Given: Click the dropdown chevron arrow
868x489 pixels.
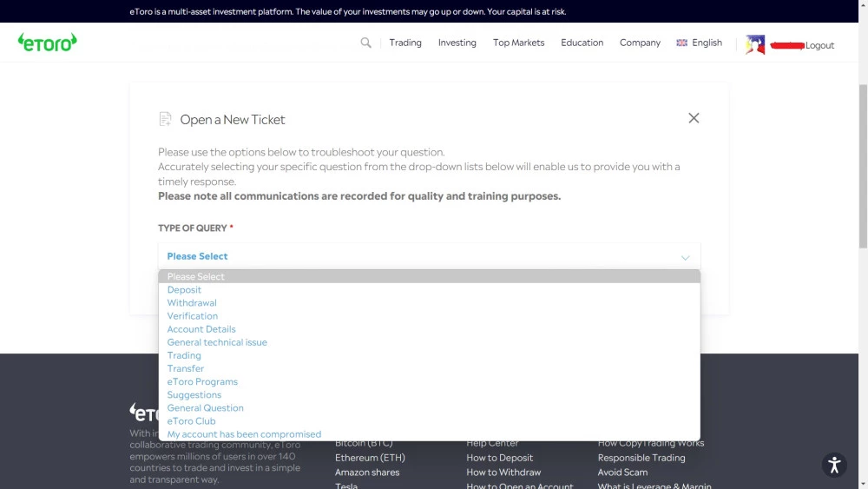Looking at the screenshot, I should tap(686, 257).
